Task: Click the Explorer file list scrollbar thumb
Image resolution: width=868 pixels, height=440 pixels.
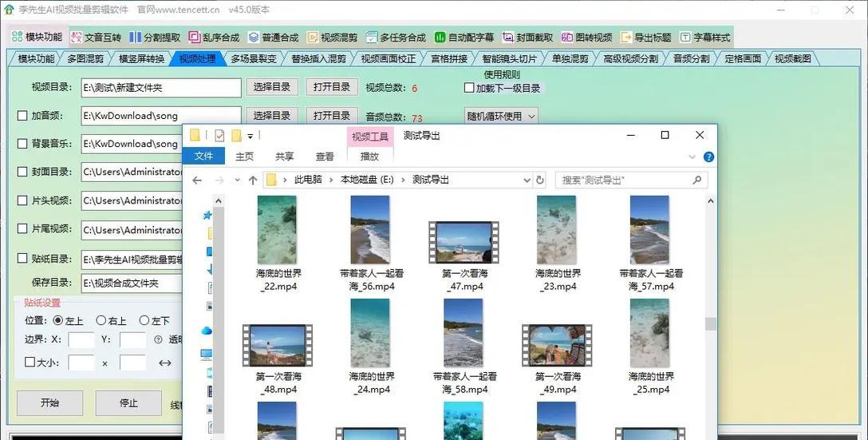Action: (x=710, y=323)
